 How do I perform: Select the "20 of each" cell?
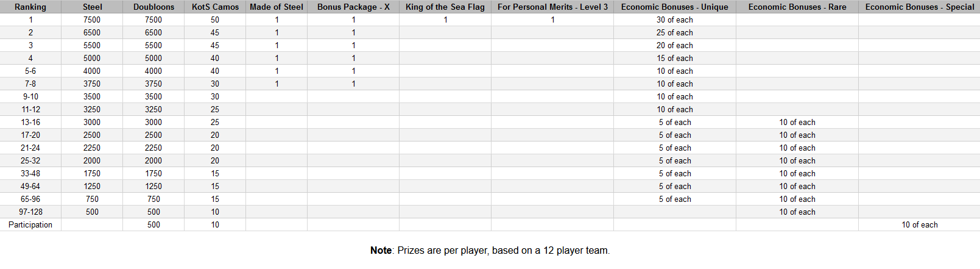tap(674, 45)
